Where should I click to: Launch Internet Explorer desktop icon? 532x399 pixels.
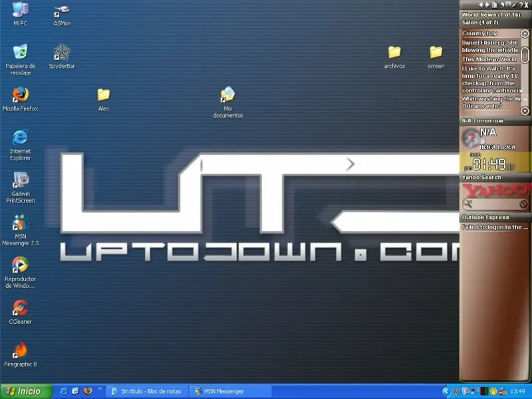pos(21,145)
